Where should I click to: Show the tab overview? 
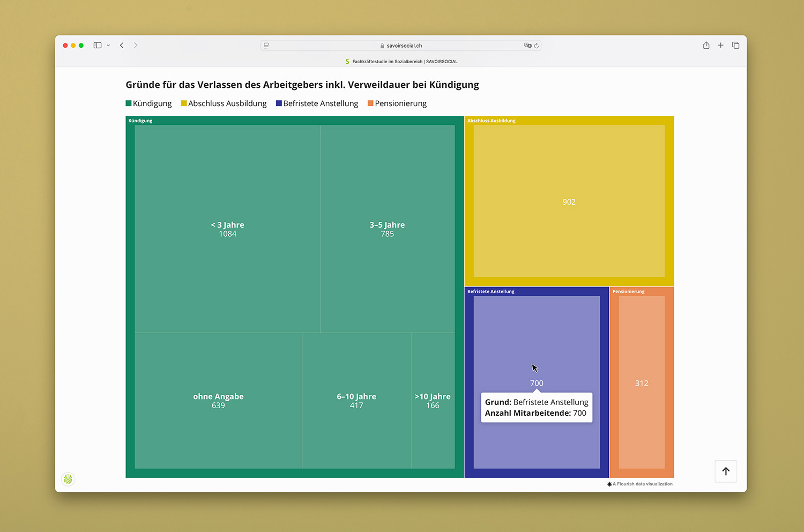736,46
